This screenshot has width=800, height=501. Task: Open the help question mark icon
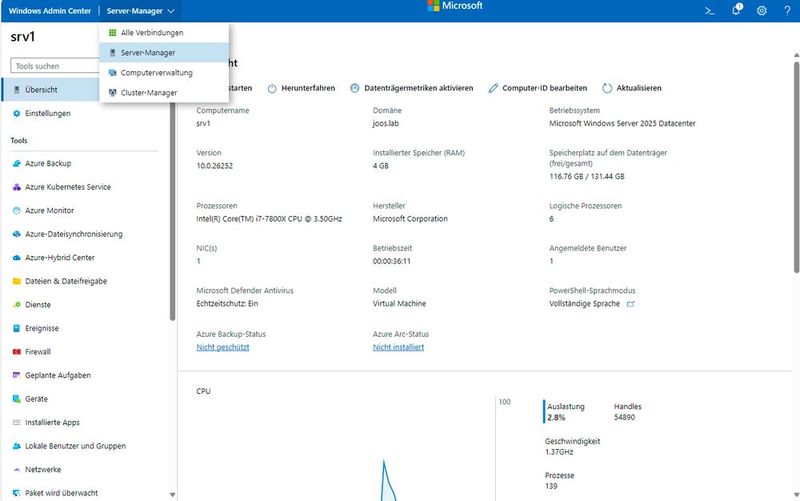coord(787,10)
